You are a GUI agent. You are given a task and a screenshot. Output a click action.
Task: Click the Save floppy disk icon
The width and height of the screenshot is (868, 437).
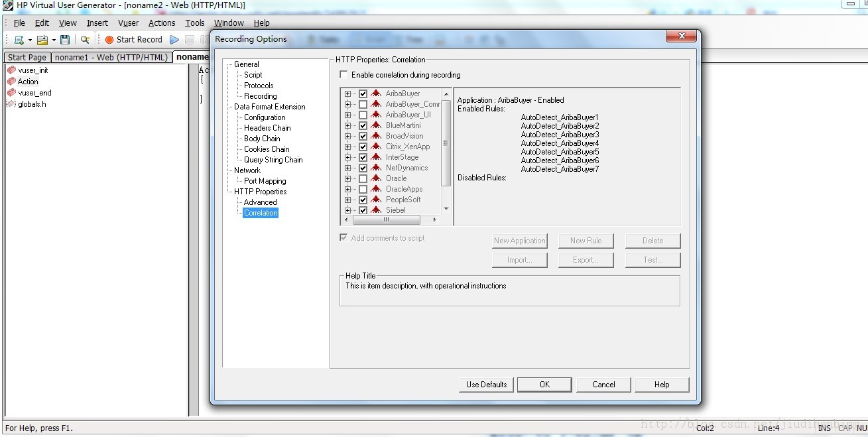[x=64, y=40]
